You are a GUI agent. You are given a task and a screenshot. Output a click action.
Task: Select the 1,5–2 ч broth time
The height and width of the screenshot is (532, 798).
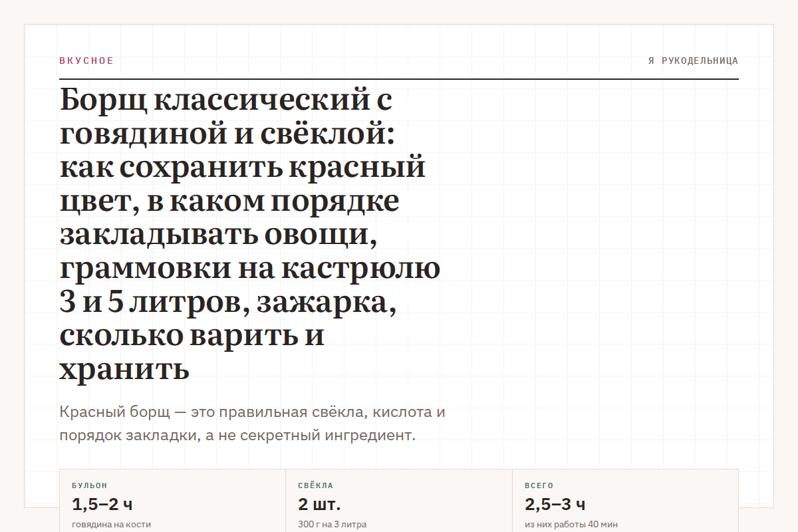(x=102, y=504)
